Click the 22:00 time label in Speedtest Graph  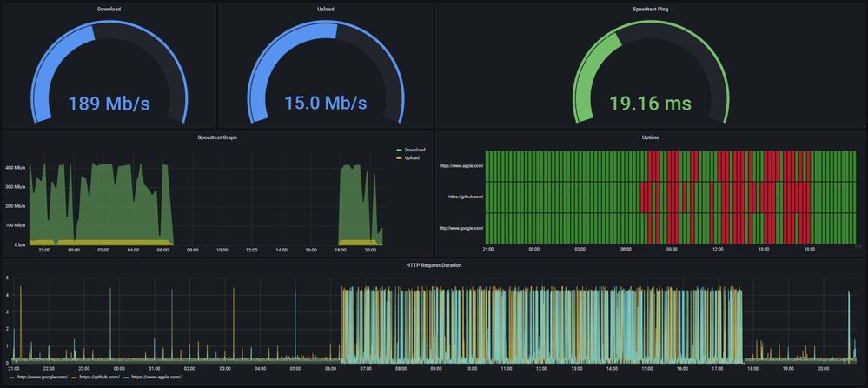[44, 251]
